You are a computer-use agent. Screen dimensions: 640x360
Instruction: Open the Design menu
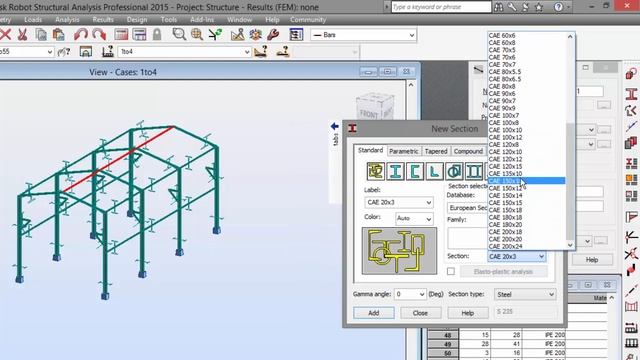click(137, 20)
